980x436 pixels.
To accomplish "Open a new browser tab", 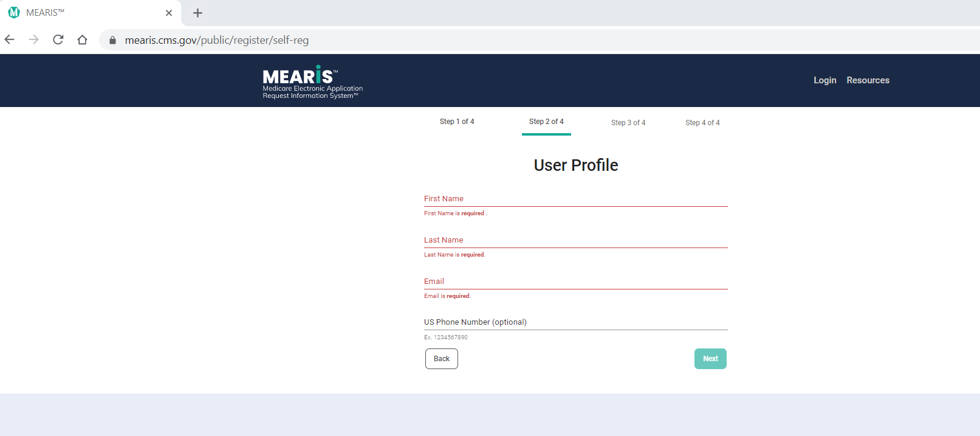I will [x=197, y=13].
